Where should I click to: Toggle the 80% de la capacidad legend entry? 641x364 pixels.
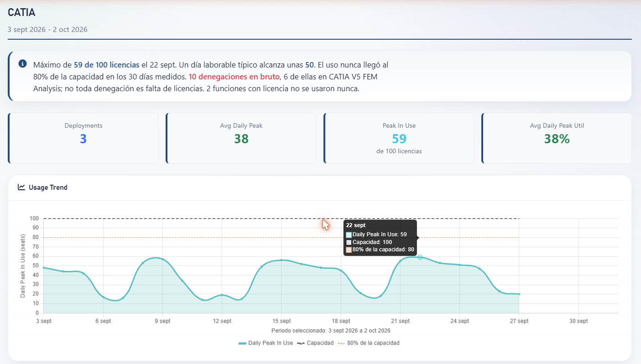(369, 343)
